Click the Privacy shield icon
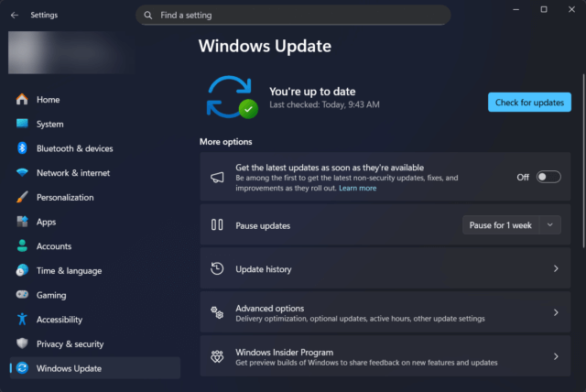Screen dimensions: 586x392 click(x=22, y=343)
